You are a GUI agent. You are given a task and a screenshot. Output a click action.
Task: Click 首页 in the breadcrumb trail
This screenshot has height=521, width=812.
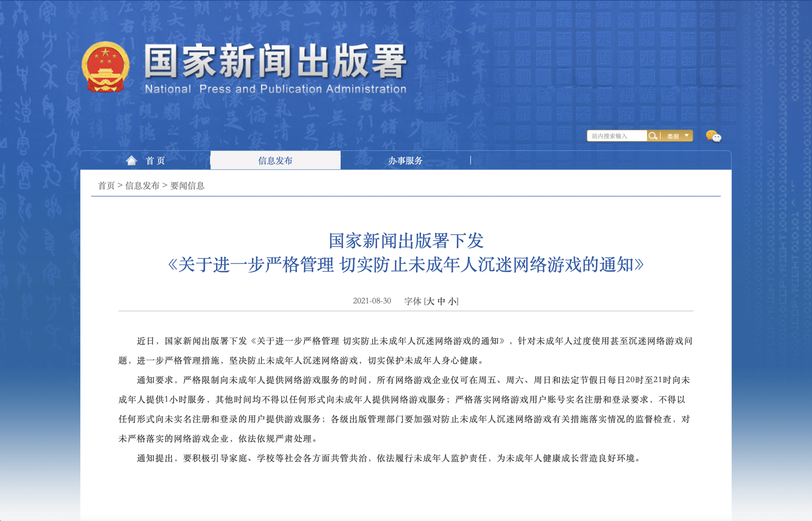[x=106, y=186]
